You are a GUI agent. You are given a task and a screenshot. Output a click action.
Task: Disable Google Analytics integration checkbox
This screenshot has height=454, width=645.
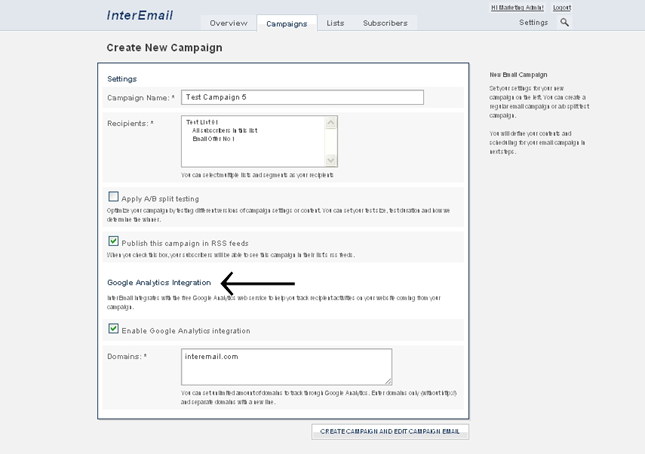point(113,329)
